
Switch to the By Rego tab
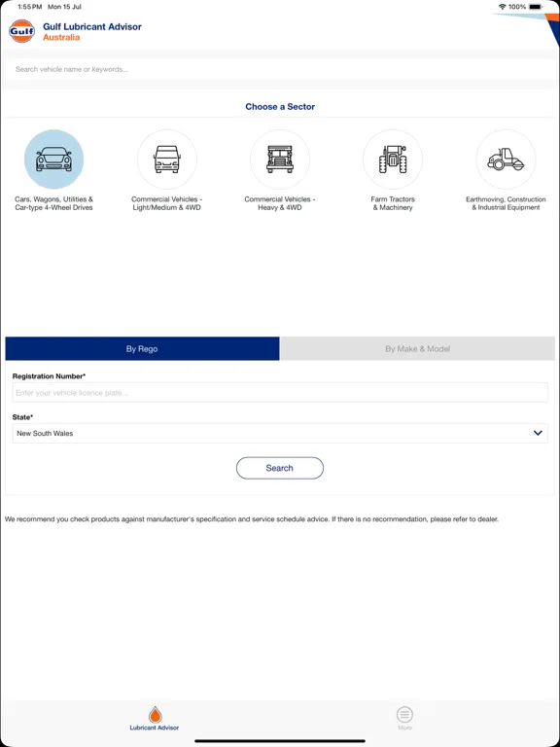pos(142,349)
